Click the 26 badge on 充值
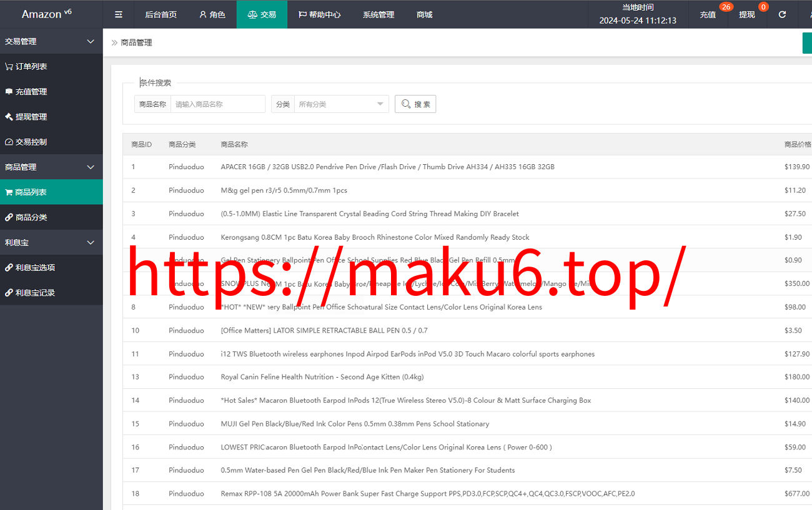 point(726,7)
